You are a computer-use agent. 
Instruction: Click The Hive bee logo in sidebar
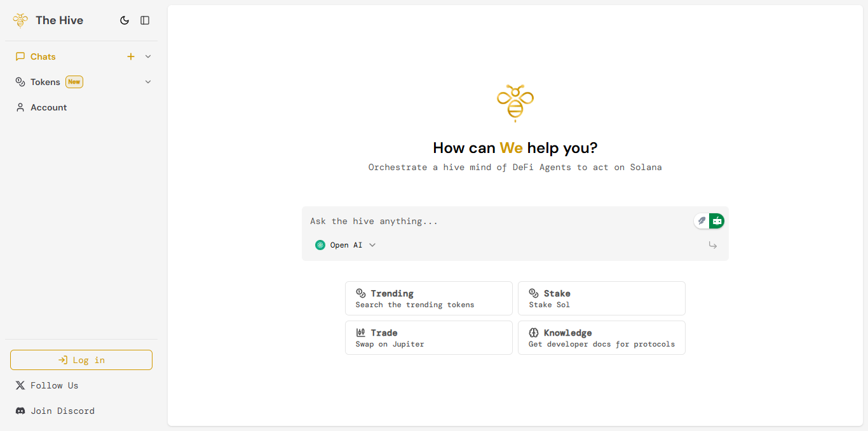point(20,20)
